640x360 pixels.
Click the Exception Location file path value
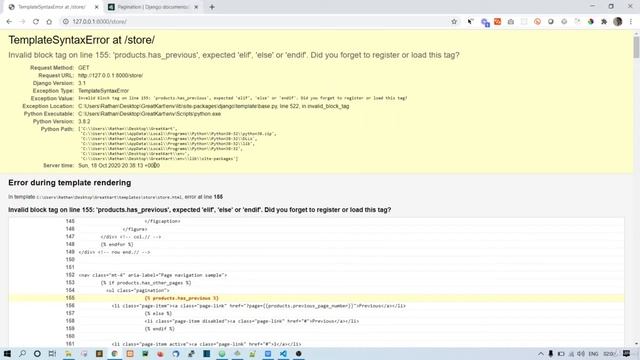[x=213, y=106]
